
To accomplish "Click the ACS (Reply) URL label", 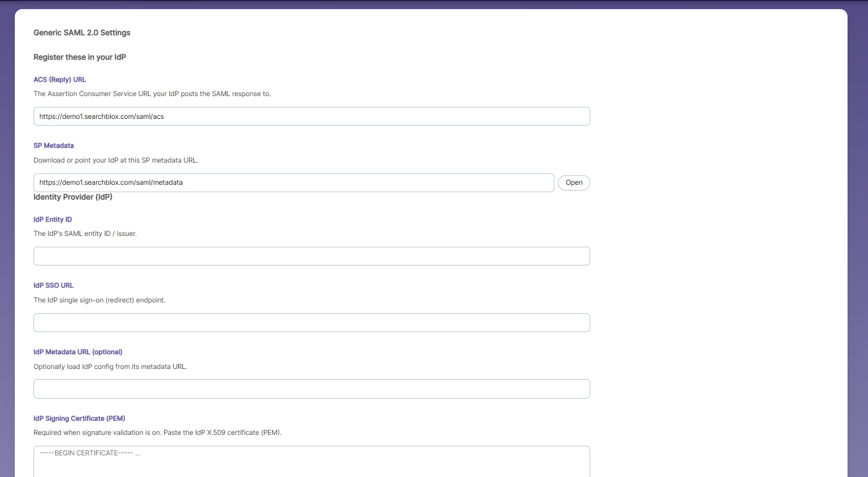I will [60, 80].
